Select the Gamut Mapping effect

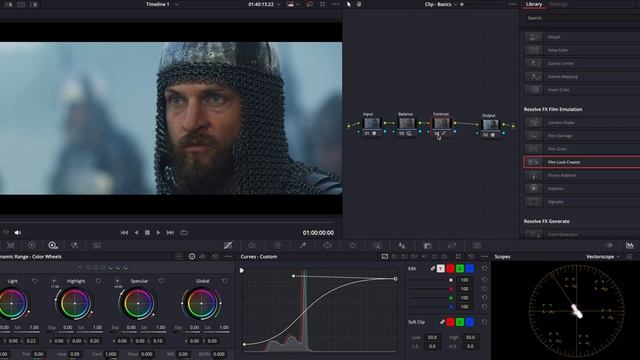(582, 76)
